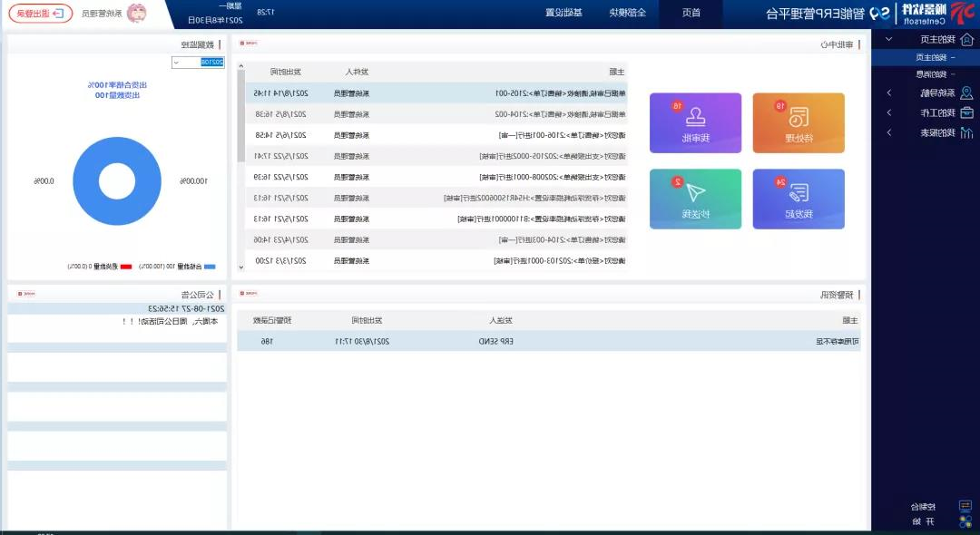Open the 我审批 (my approvals) purple tile
This screenshot has width=980, height=535.
[x=695, y=123]
